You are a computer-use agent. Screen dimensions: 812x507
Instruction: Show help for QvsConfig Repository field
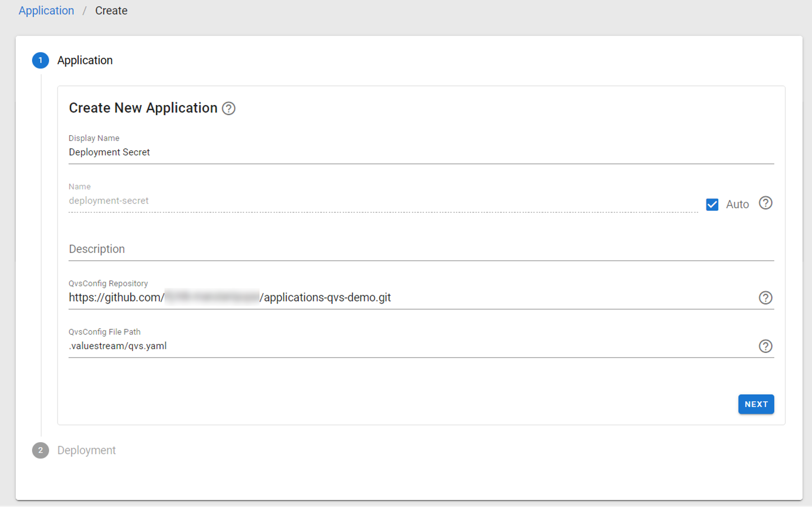(765, 298)
